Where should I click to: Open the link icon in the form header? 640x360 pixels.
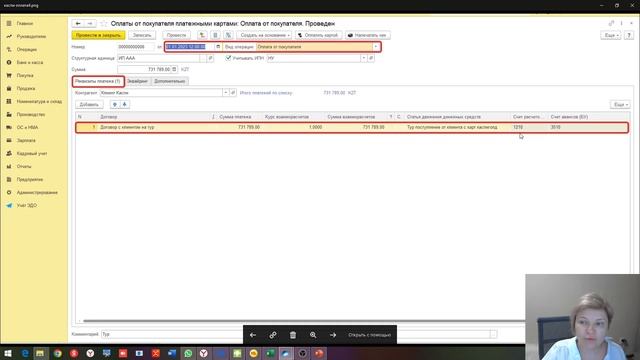point(611,23)
